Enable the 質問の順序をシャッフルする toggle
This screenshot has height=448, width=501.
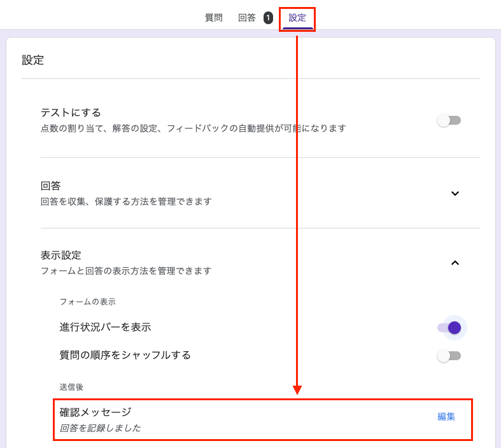(x=449, y=356)
